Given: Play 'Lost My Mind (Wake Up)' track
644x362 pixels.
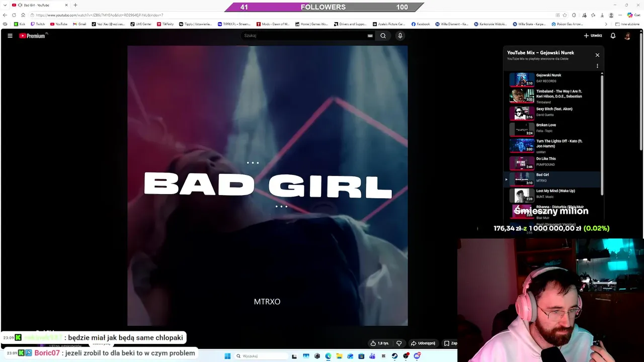Looking at the screenshot, I should point(553,195).
